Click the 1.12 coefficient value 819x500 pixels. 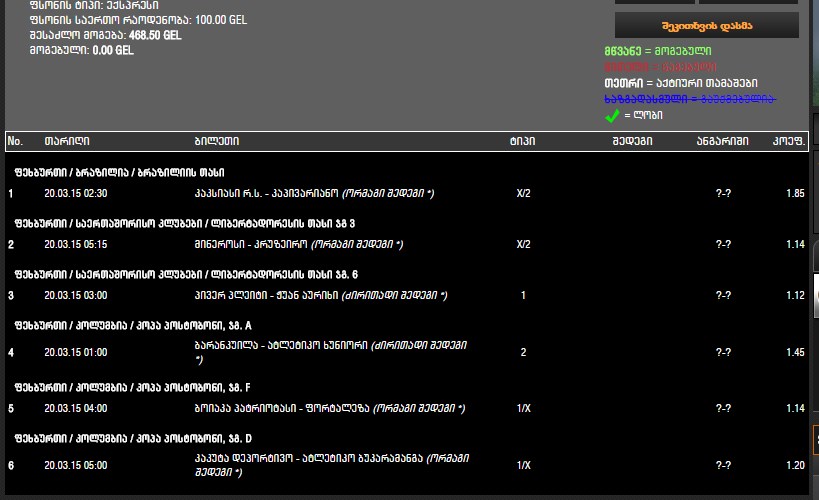click(x=795, y=296)
